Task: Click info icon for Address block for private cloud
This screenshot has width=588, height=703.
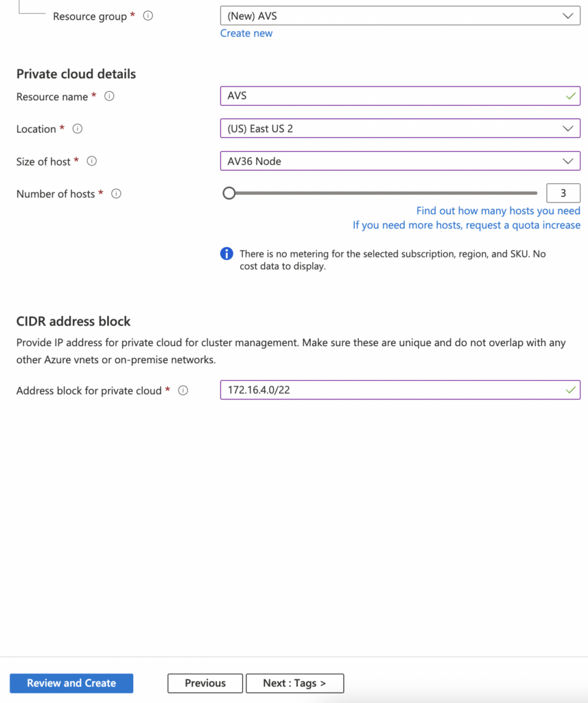Action: [183, 391]
